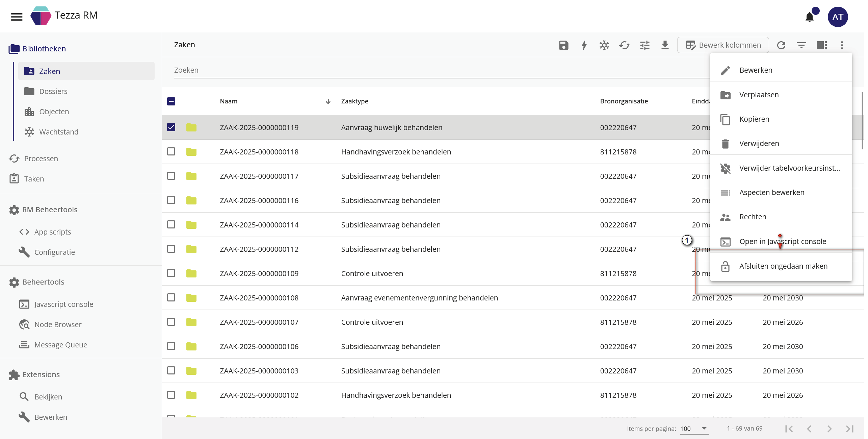Click the snowflake toolbar icon
The width and height of the screenshot is (868, 439).
pos(604,45)
